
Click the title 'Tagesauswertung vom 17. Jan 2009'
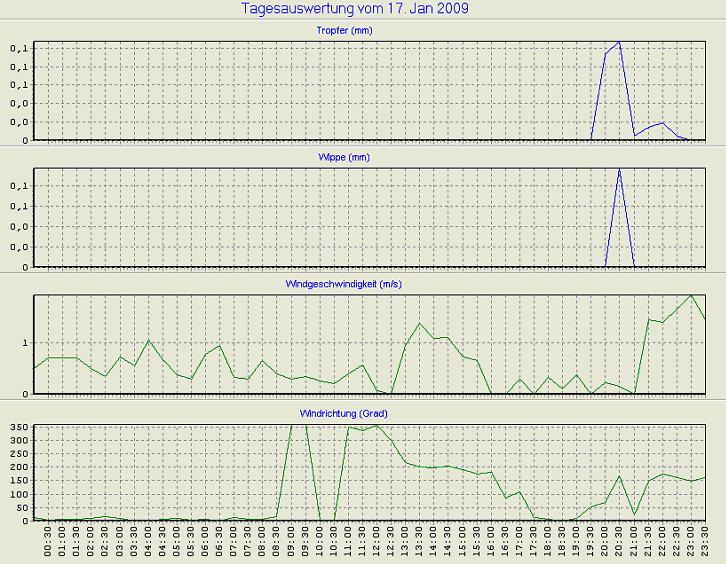356,8
